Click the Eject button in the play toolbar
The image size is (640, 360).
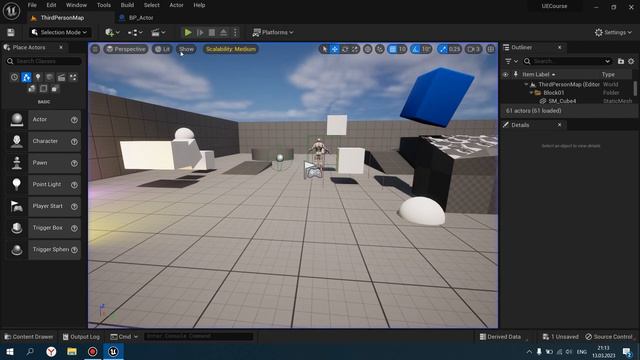(224, 32)
